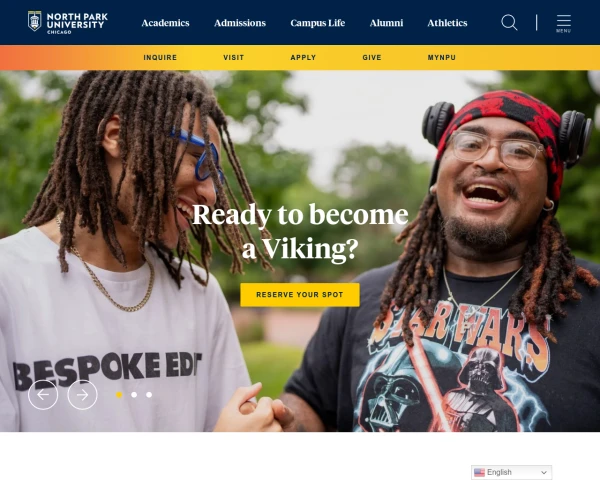Viewport: 600px width, 480px height.
Task: Click the US flag language icon
Action: click(479, 472)
